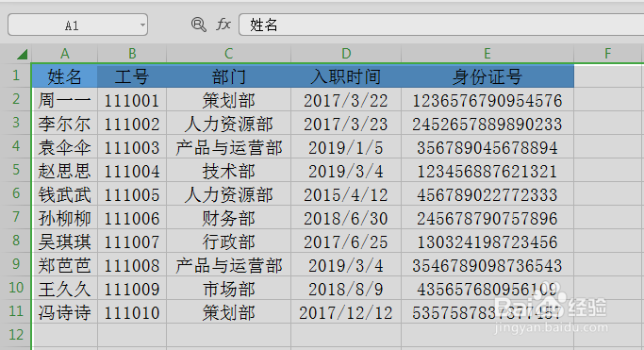Select cell with name 王久久
The height and width of the screenshot is (350, 644).
(x=64, y=289)
